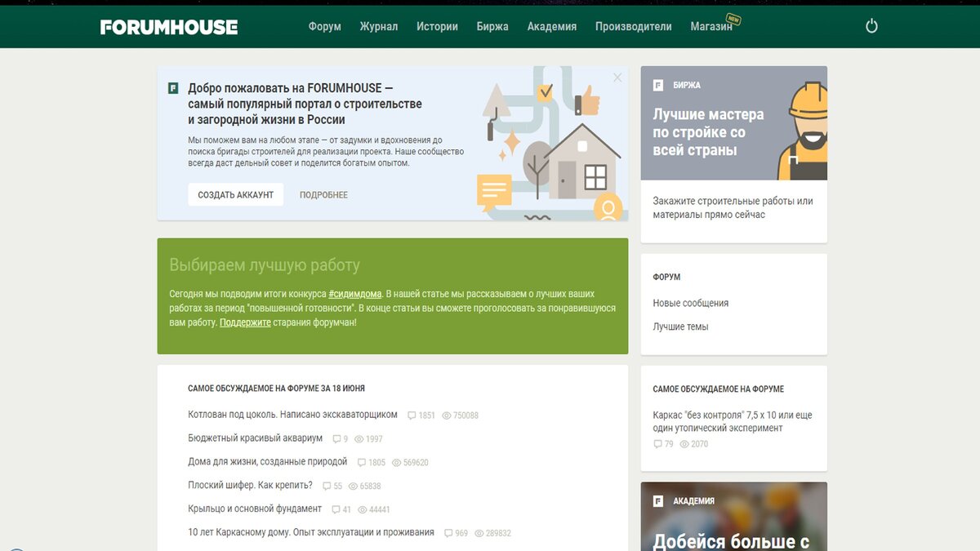This screenshot has width=980, height=551.
Task: Click comments icon for 10 лет Каркасному дому
Action: [448, 533]
